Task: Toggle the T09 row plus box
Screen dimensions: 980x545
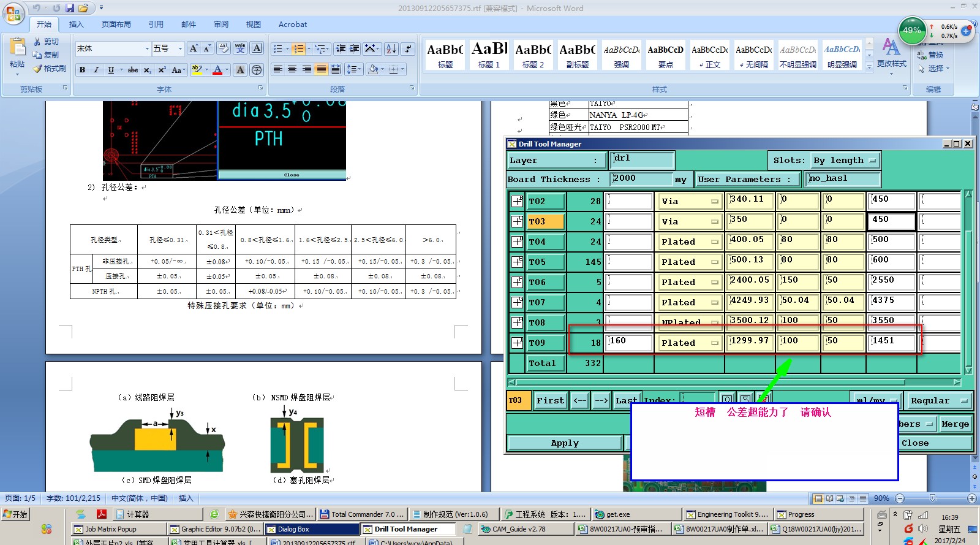Action: (x=517, y=343)
